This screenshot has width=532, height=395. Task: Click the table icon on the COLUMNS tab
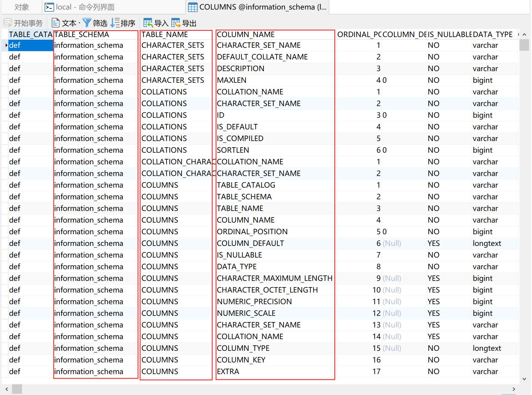click(193, 7)
